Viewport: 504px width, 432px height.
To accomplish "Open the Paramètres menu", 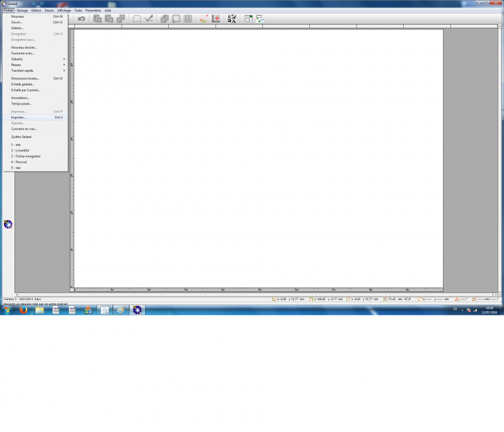I will [93, 11].
